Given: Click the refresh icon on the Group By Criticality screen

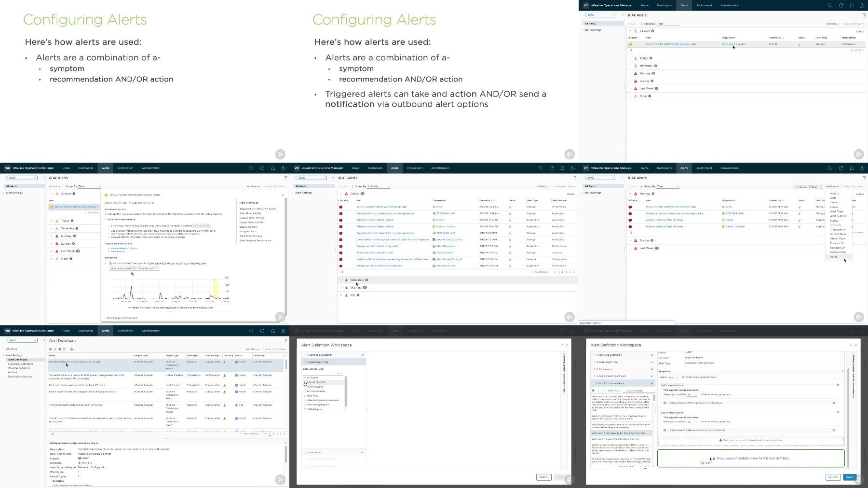Looking at the screenshot, I should (552, 168).
